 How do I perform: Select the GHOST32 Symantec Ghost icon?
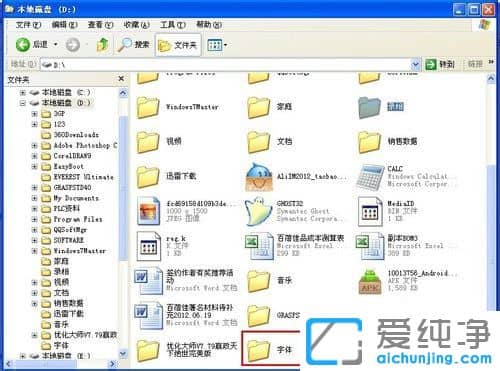258,211
